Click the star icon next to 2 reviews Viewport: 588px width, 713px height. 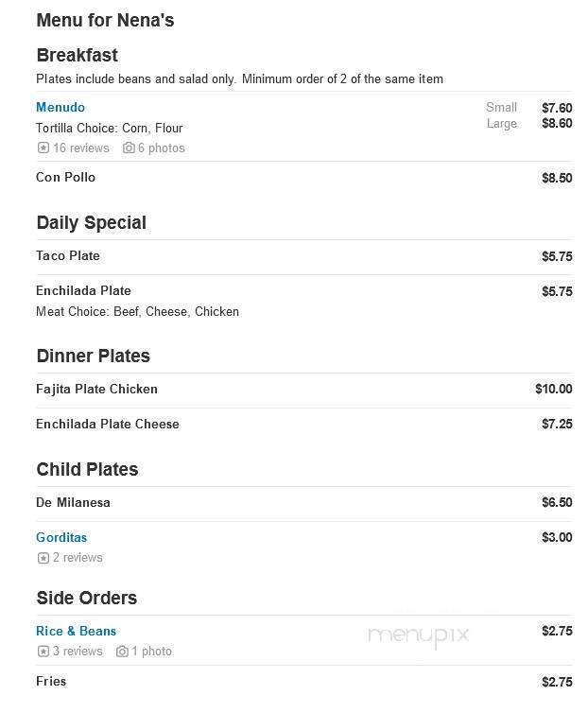(x=43, y=558)
